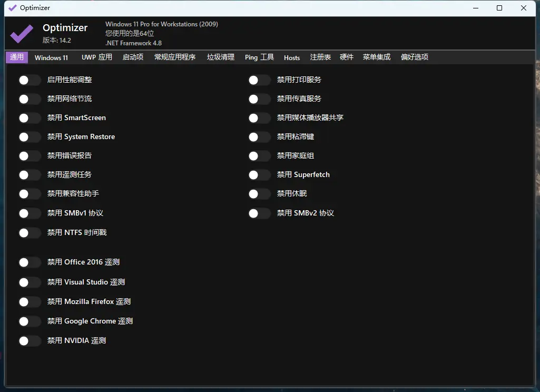Toggle 禁用媒体播放器共享 switch
The width and height of the screenshot is (540, 392).
pyautogui.click(x=260, y=118)
